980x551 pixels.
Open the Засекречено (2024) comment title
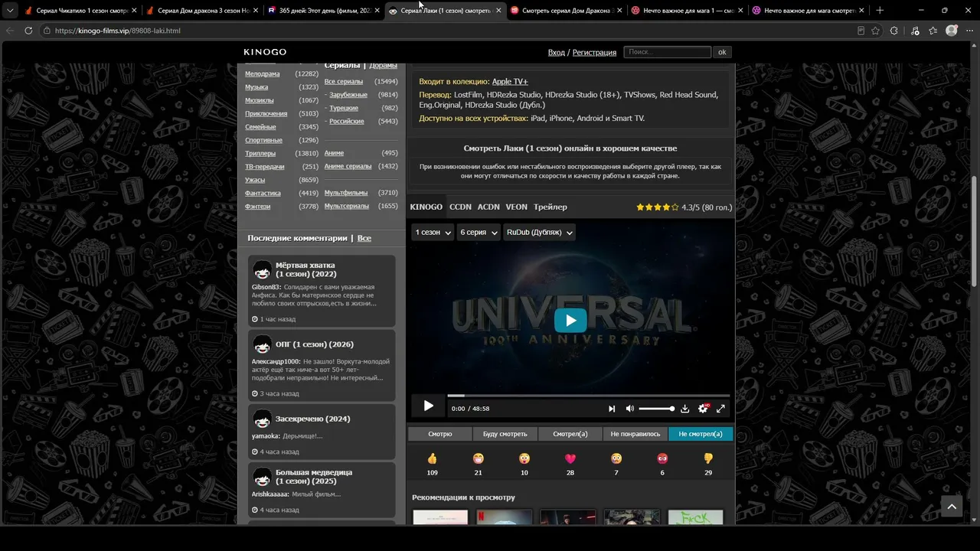coord(312,419)
